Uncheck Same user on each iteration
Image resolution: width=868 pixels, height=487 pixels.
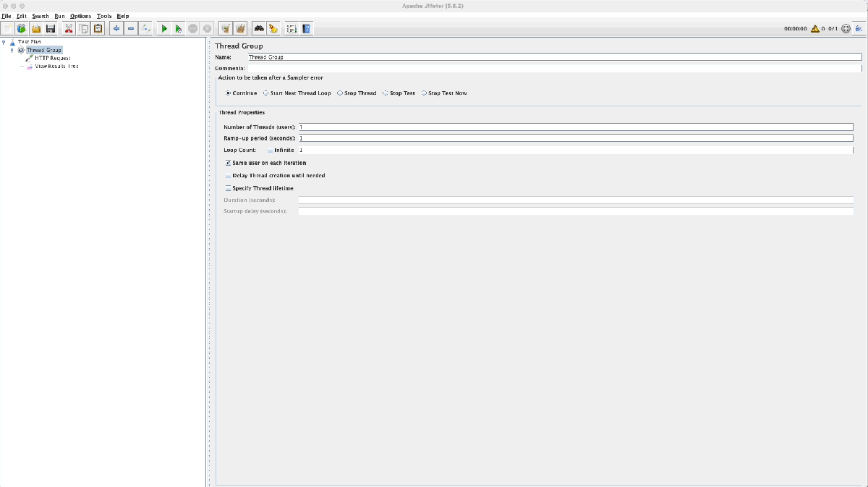tap(229, 163)
